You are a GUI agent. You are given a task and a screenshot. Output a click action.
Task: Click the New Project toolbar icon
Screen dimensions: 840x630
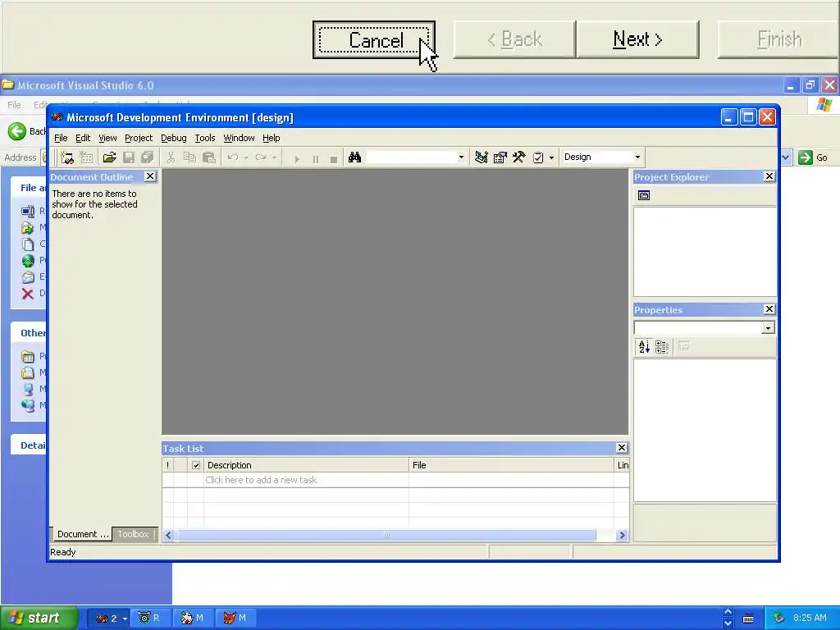click(67, 157)
